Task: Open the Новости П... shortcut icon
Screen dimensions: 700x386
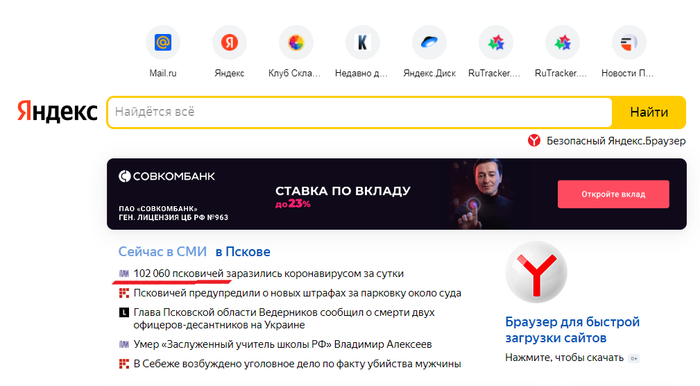Action: [629, 43]
